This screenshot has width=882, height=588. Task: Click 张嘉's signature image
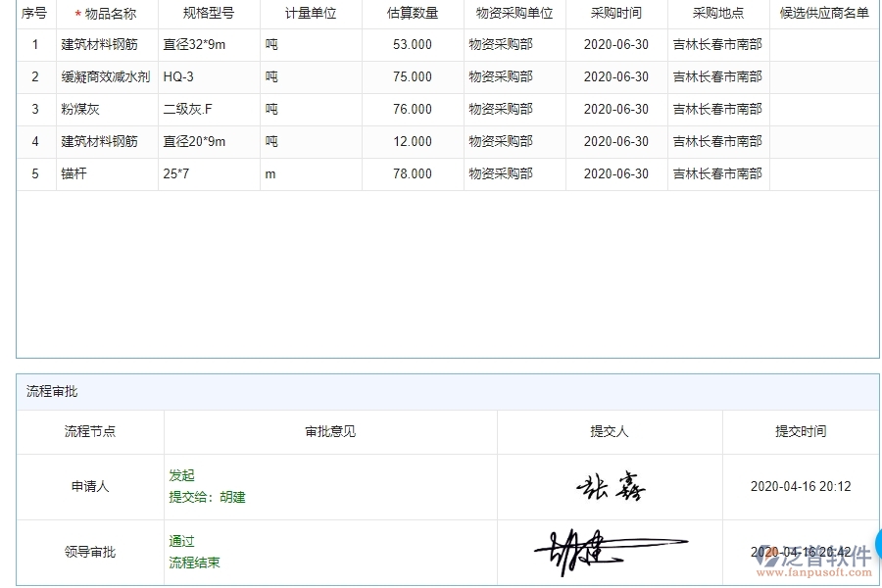tap(611, 486)
